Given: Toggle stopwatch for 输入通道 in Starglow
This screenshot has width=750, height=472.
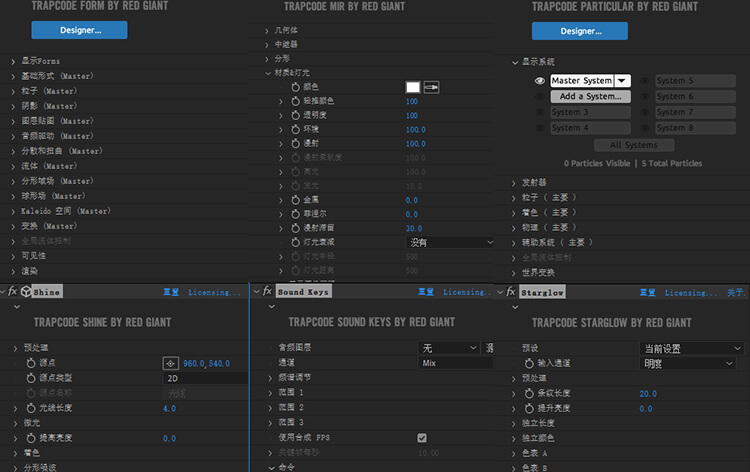Looking at the screenshot, I should tap(529, 363).
